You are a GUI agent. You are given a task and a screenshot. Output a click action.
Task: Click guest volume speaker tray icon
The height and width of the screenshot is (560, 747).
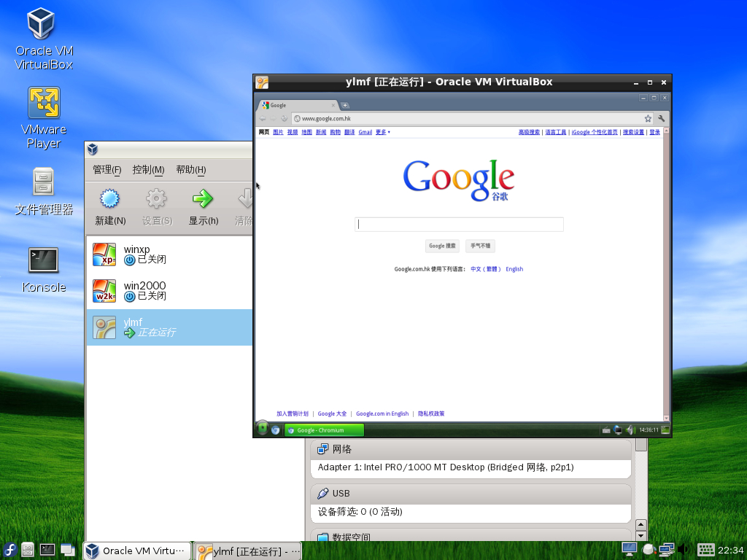coord(630,430)
